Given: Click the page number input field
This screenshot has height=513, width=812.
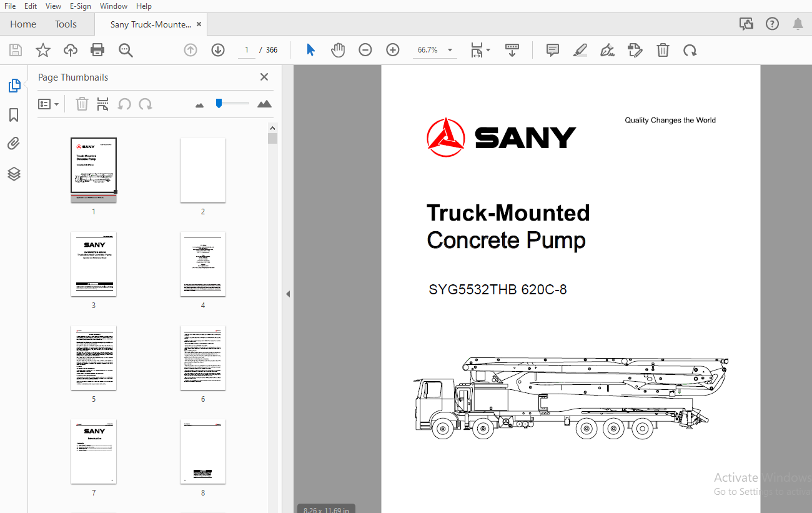Looking at the screenshot, I should coord(247,50).
